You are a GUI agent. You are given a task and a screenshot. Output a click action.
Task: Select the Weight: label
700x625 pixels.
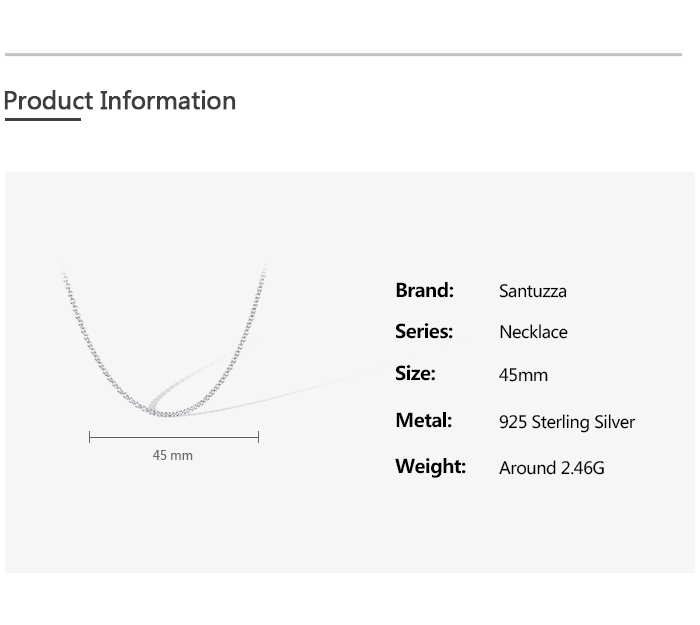(x=430, y=466)
